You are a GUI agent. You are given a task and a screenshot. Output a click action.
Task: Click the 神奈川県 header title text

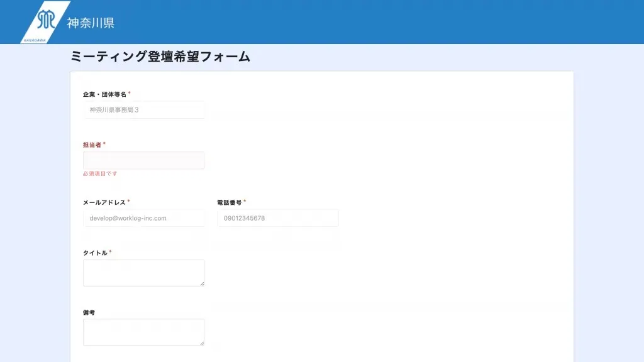coord(91,23)
